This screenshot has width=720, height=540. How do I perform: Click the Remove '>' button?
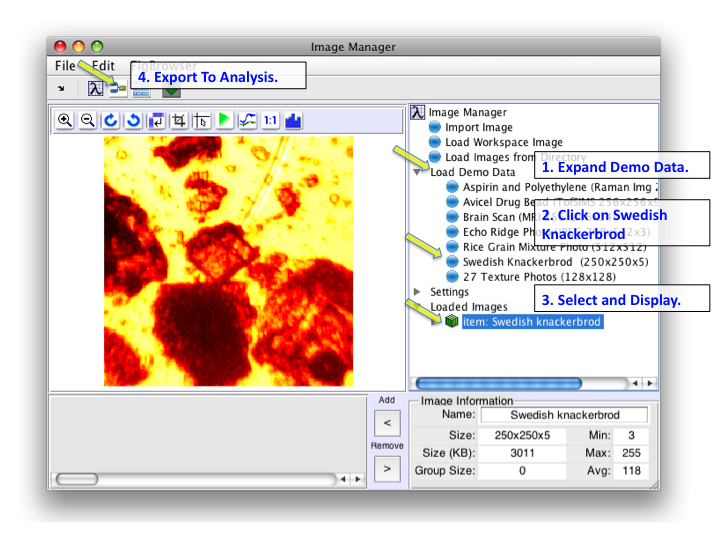[386, 467]
